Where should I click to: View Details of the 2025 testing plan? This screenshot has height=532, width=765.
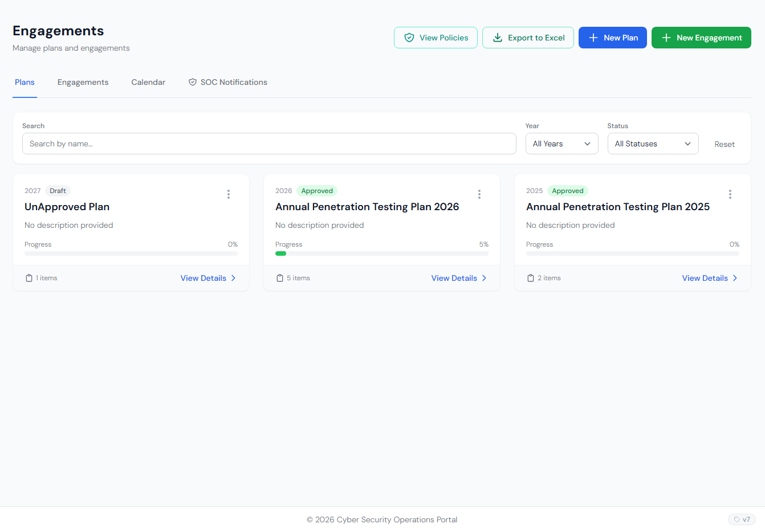point(710,278)
